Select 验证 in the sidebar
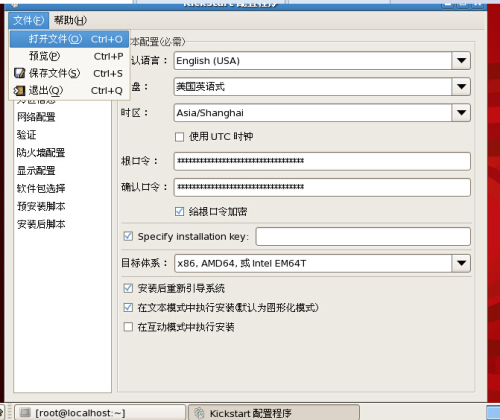This screenshot has width=500, height=420. click(x=26, y=135)
